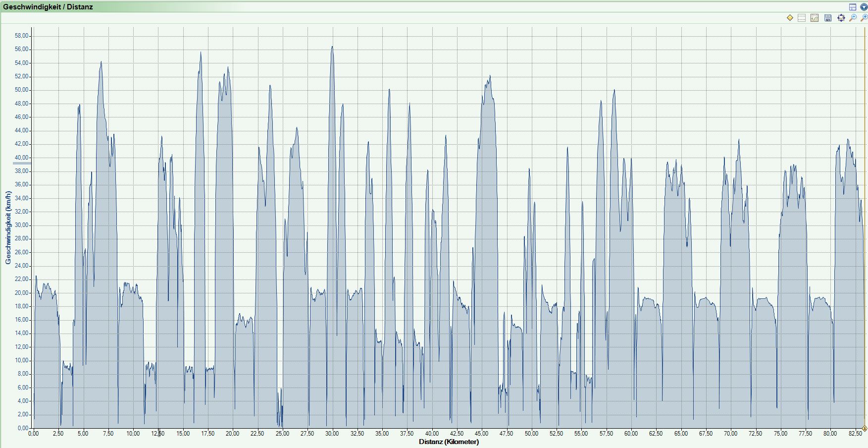Toggle the dashed grid lines icon
Image resolution: width=868 pixels, height=448 pixels.
802,18
